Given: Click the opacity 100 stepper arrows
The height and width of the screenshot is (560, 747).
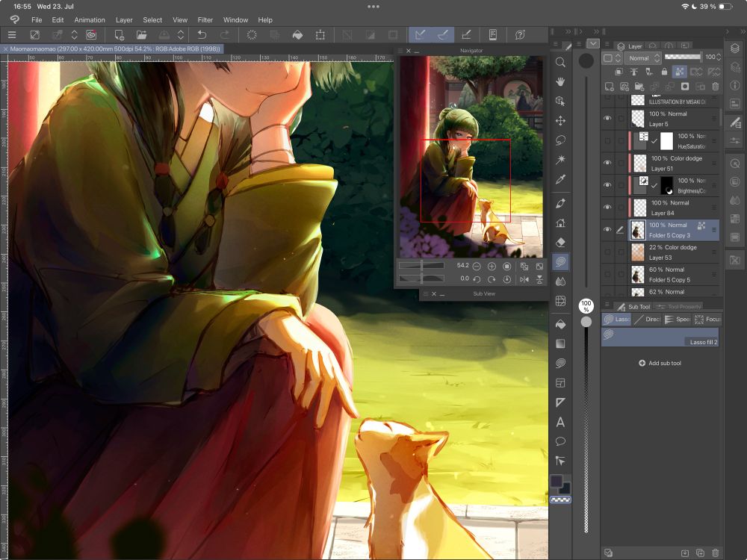Looking at the screenshot, I should click(x=719, y=57).
